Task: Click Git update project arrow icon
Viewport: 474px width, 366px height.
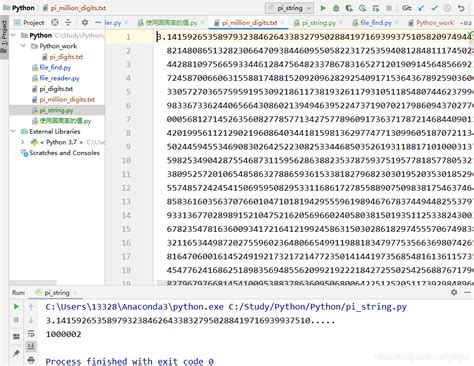Action: click(421, 8)
